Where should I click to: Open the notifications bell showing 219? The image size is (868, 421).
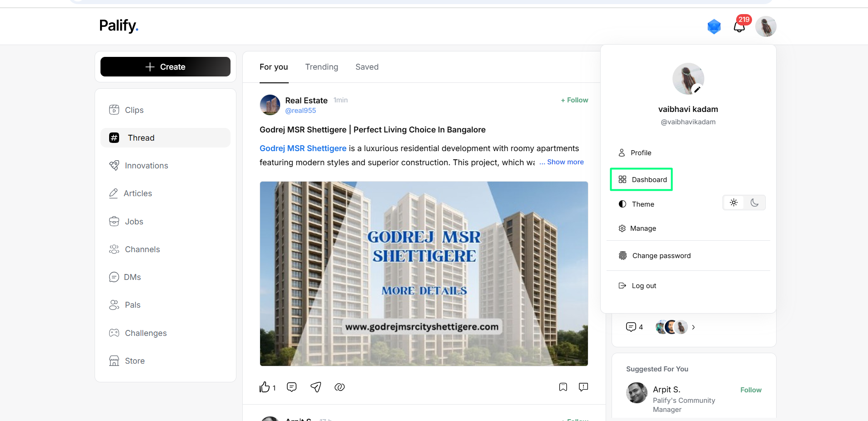click(739, 26)
